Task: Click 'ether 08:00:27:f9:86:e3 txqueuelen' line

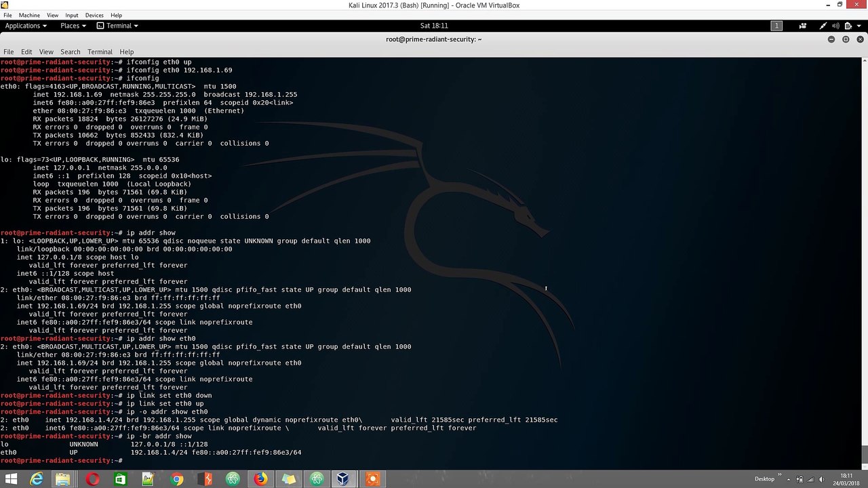Action: (138, 110)
